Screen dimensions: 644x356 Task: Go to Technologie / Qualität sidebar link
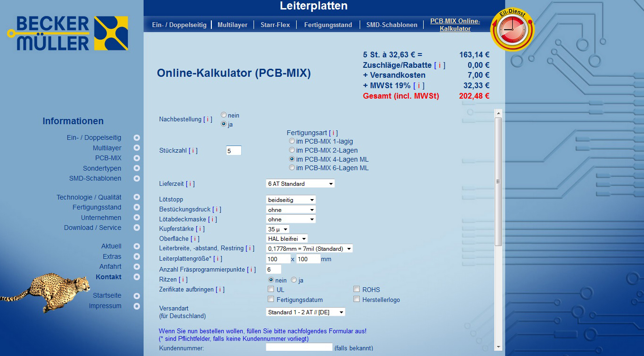(89, 197)
